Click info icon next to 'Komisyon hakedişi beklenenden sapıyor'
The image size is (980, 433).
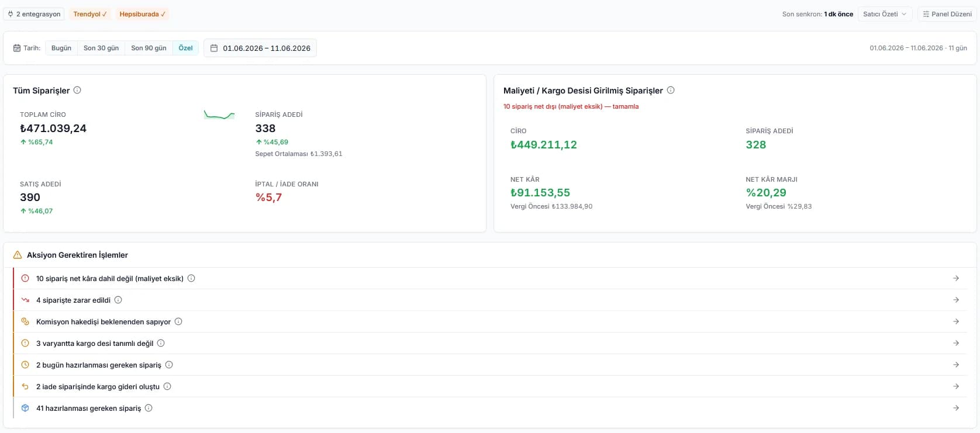tap(178, 321)
